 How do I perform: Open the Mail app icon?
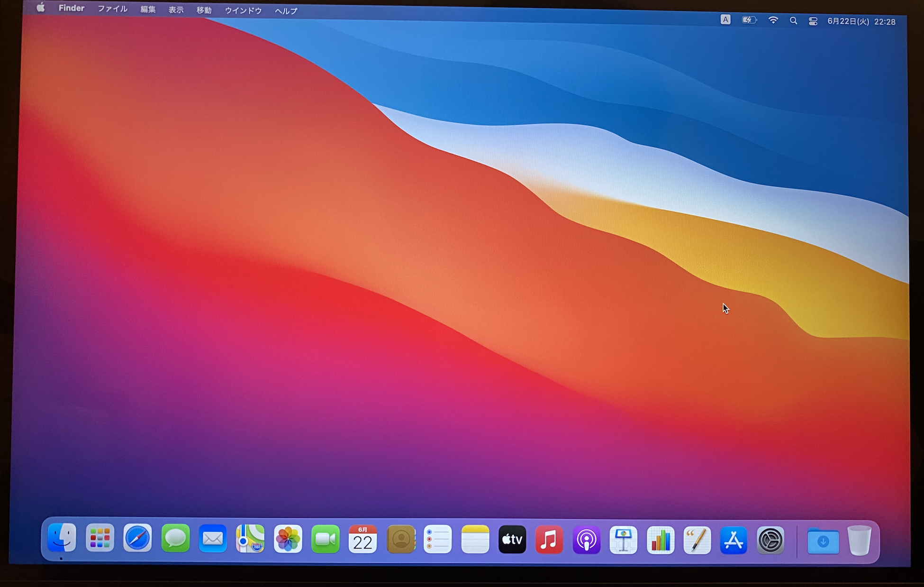click(x=213, y=539)
